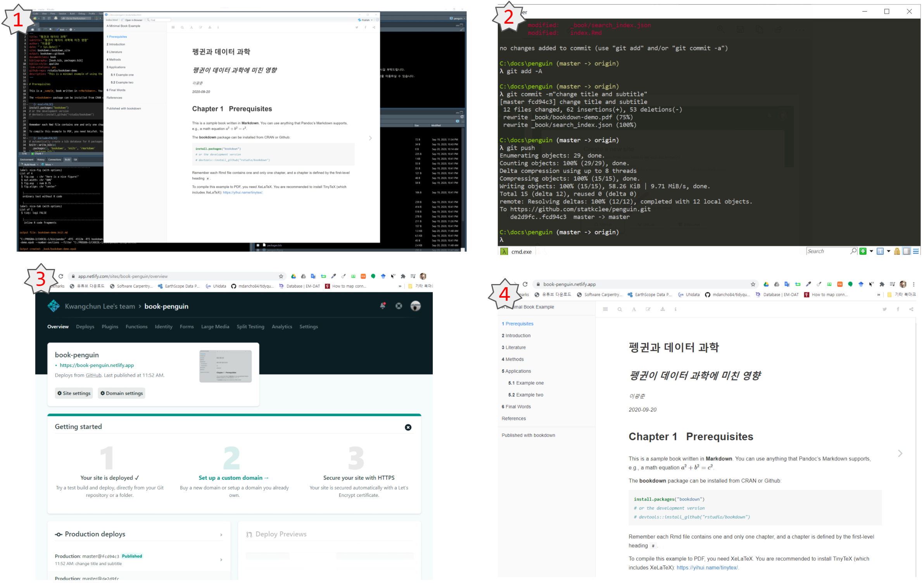Dismiss the Getting started panel
Viewport: 924px width, 586px height.
pyautogui.click(x=408, y=427)
